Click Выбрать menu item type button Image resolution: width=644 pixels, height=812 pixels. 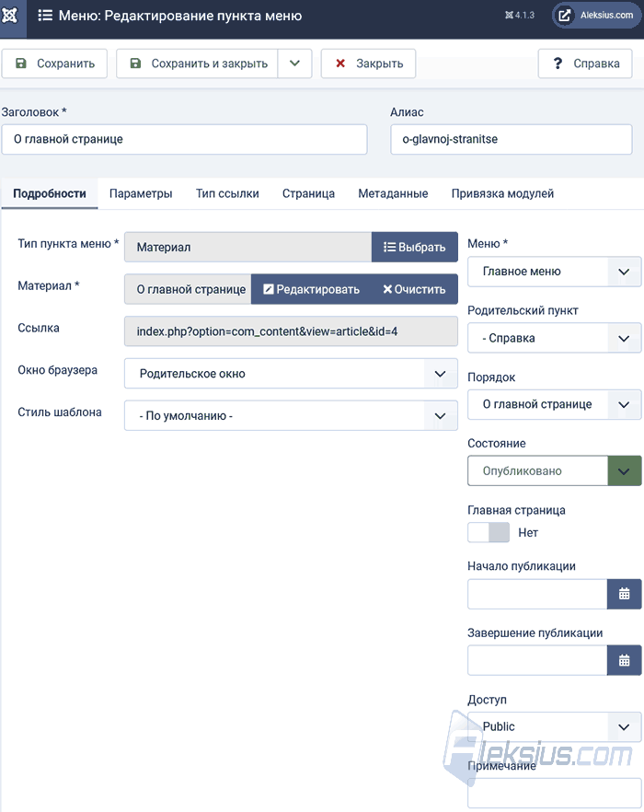pyautogui.click(x=415, y=247)
